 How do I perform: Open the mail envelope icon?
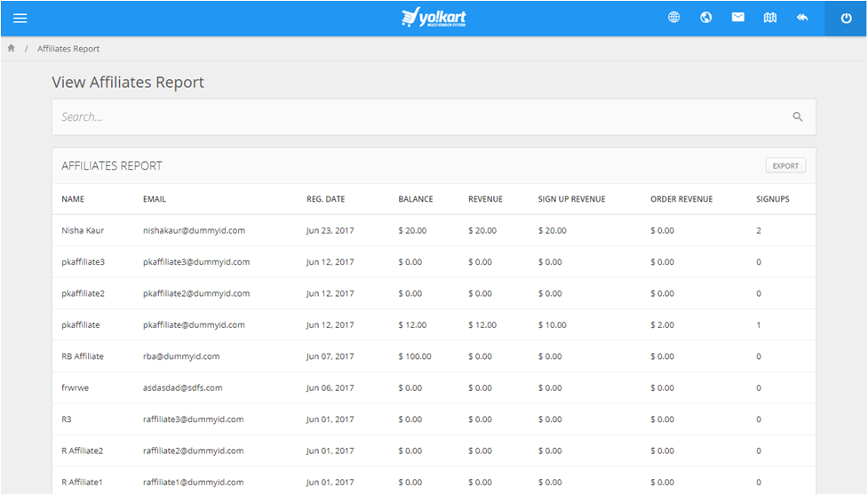click(x=738, y=18)
